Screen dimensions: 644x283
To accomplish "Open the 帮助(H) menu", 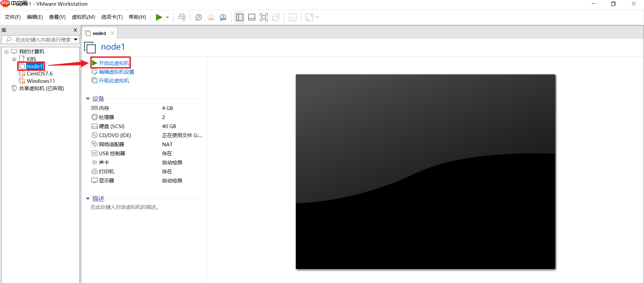I will [x=138, y=17].
